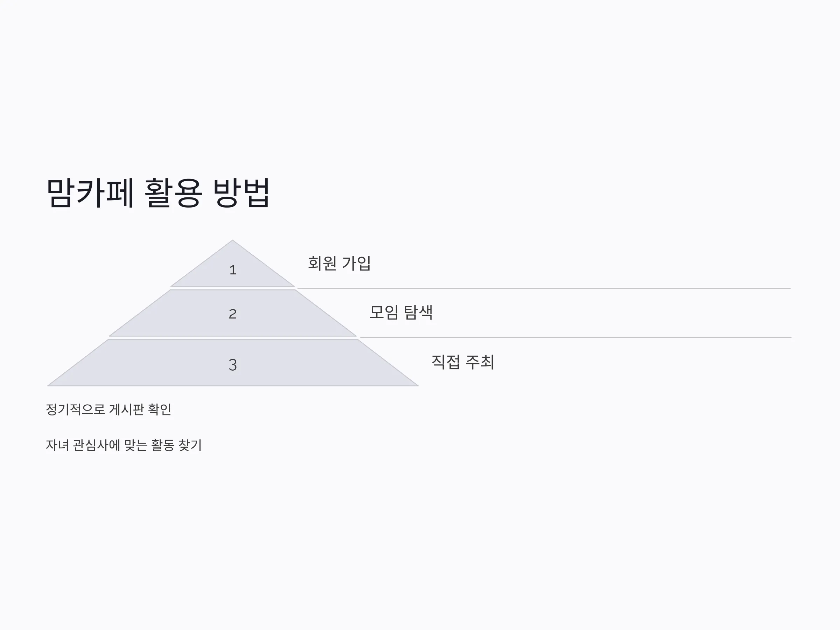The image size is (840, 630).
Task: Click the word 정기적으로 in the body text
Action: 75,409
